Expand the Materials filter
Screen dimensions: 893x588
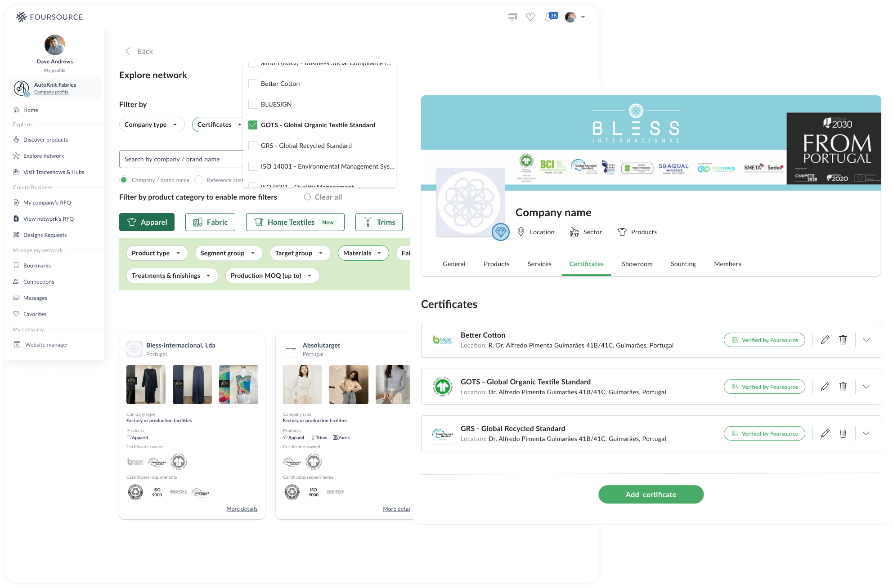coord(363,253)
